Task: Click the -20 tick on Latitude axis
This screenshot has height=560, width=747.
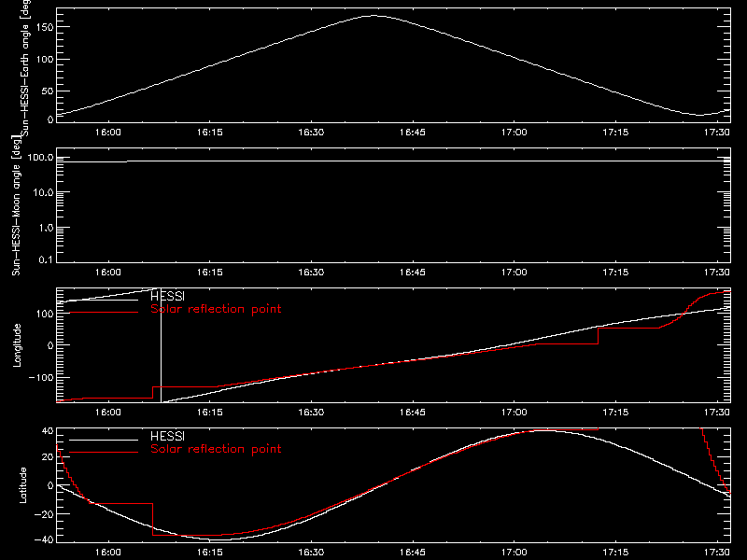Action: point(44,514)
